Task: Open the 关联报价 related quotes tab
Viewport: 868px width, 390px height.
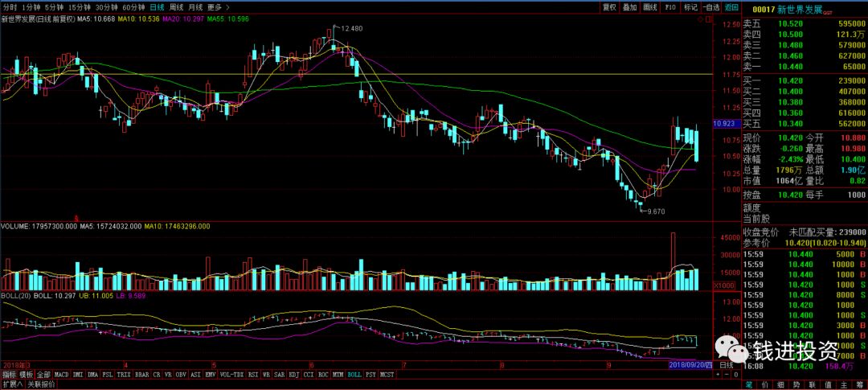Action: [41, 384]
